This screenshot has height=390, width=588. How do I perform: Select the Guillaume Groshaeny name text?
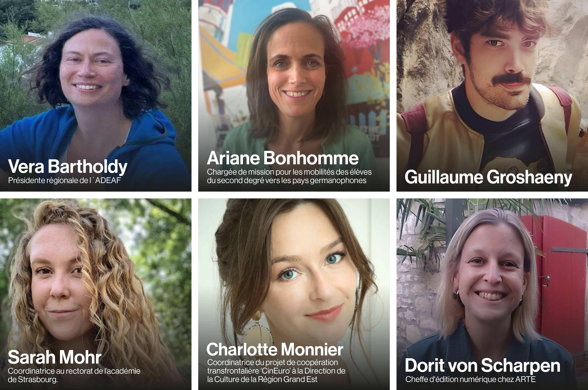click(x=488, y=178)
